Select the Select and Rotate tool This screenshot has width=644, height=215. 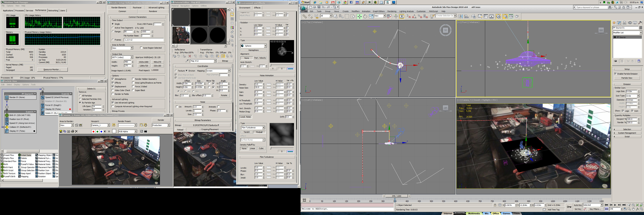(x=365, y=16)
